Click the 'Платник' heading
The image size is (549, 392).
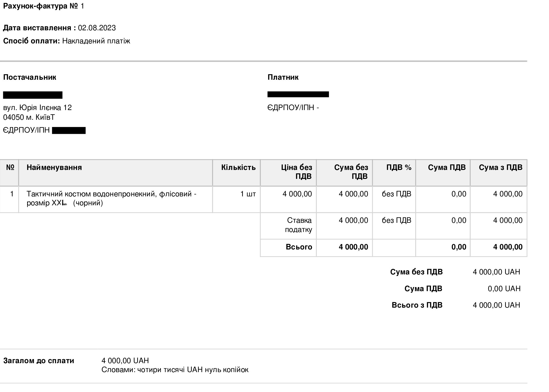click(283, 77)
